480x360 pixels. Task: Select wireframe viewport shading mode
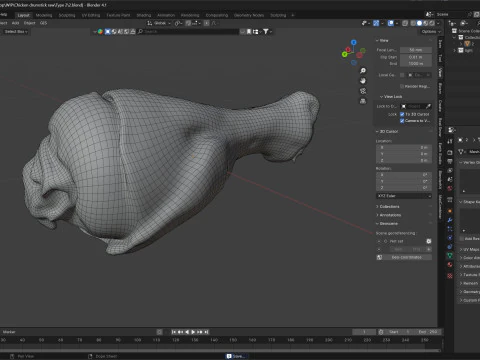tap(413, 23)
